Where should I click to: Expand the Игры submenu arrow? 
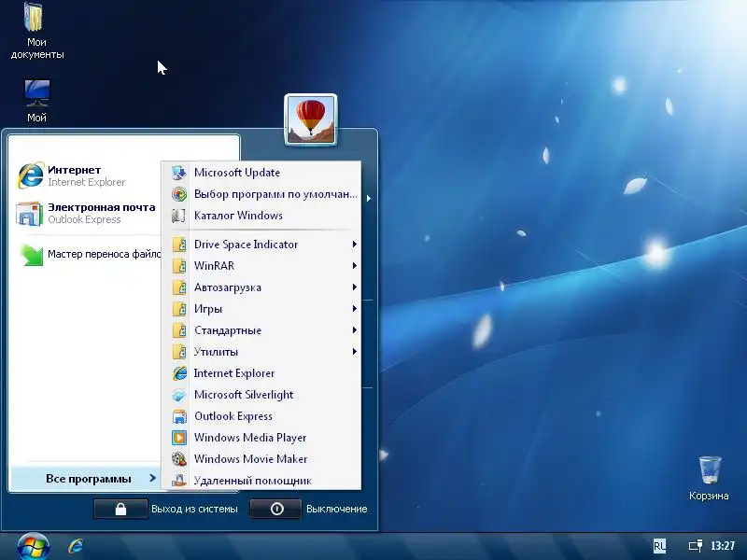point(355,309)
